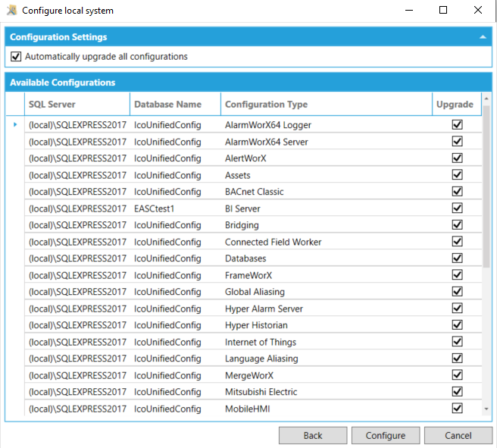This screenshot has width=497, height=448.
Task: Select the FrameWorX cell
Action: pyautogui.click(x=327, y=275)
